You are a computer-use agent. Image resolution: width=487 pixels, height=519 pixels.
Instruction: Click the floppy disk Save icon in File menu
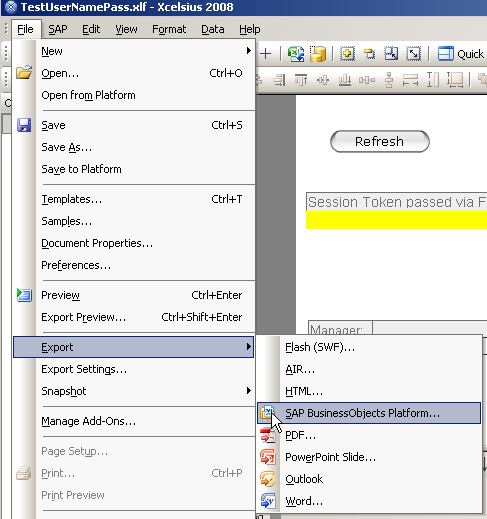[24, 125]
